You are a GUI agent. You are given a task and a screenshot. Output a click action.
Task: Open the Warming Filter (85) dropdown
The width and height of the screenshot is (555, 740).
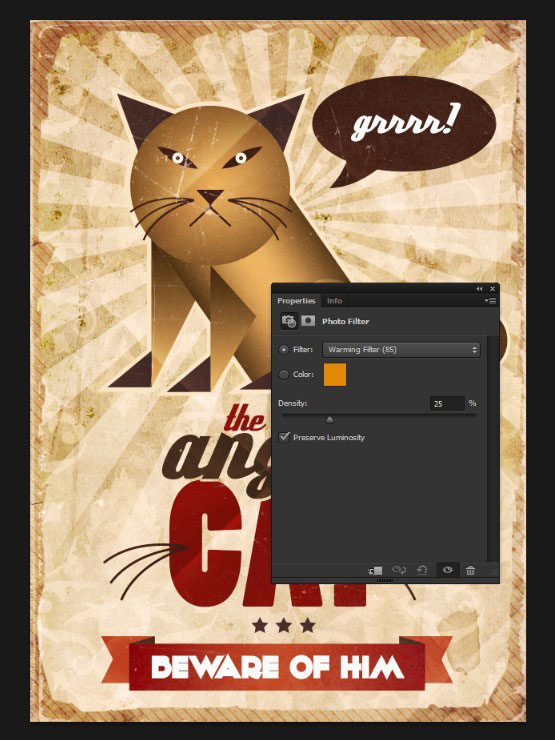tap(401, 350)
